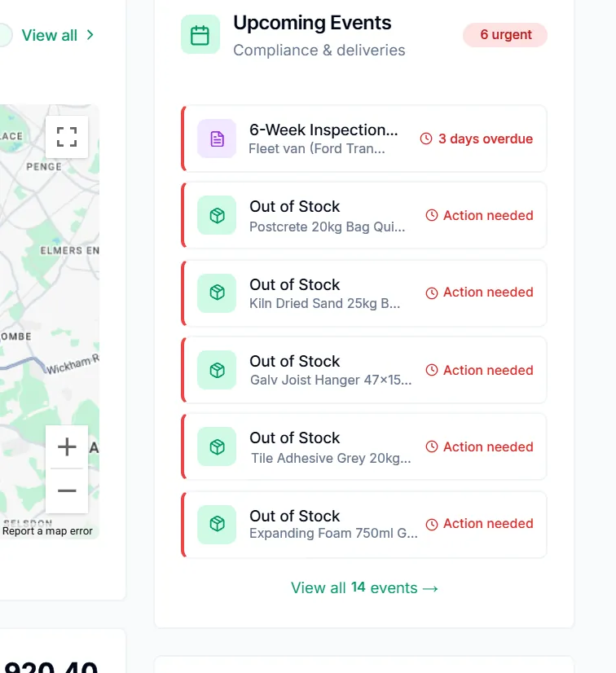Click the box icon beside Expanding Foam 750ml
Image resolution: width=616 pixels, height=673 pixels.
pyautogui.click(x=217, y=524)
